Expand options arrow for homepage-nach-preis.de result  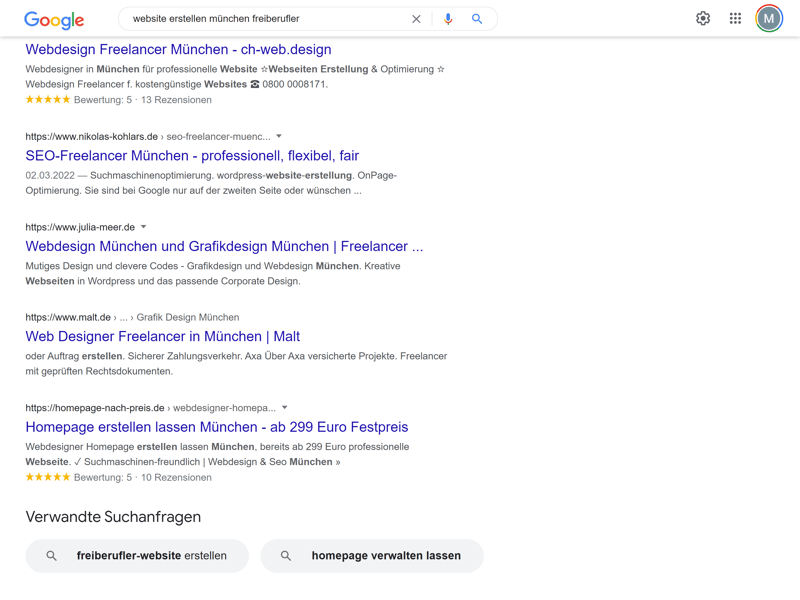pos(285,408)
